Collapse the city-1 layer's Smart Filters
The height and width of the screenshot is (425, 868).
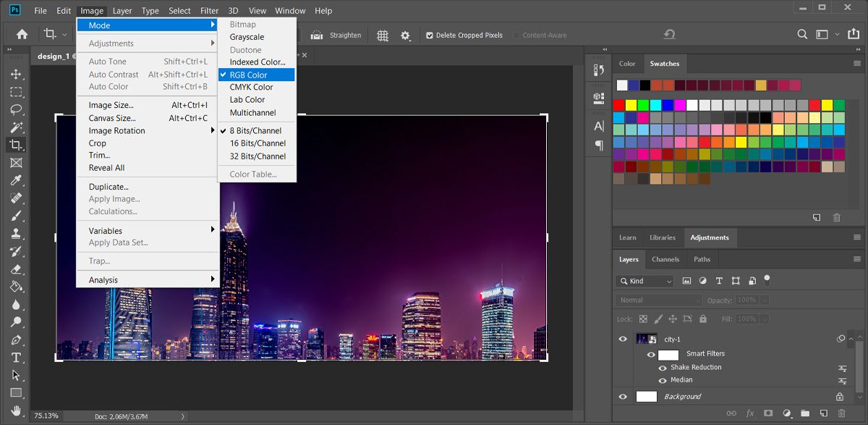point(851,339)
